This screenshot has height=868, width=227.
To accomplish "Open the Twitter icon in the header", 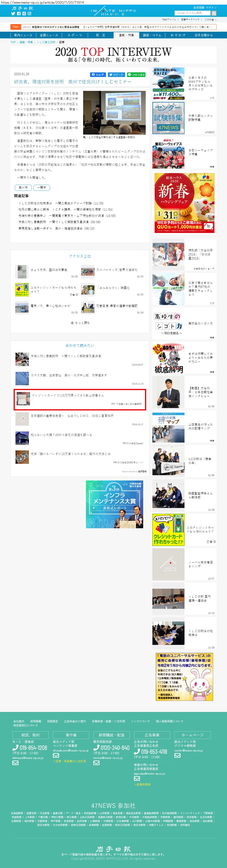I will (x=13, y=14).
